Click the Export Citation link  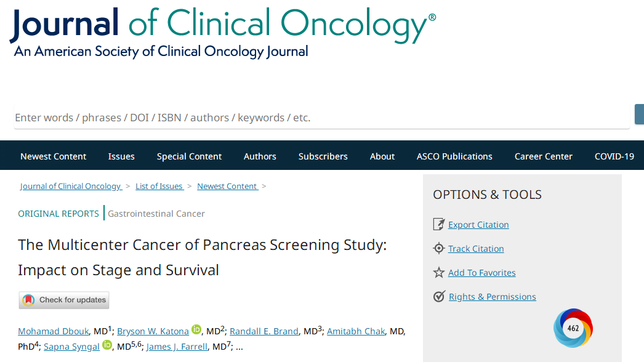(x=478, y=225)
